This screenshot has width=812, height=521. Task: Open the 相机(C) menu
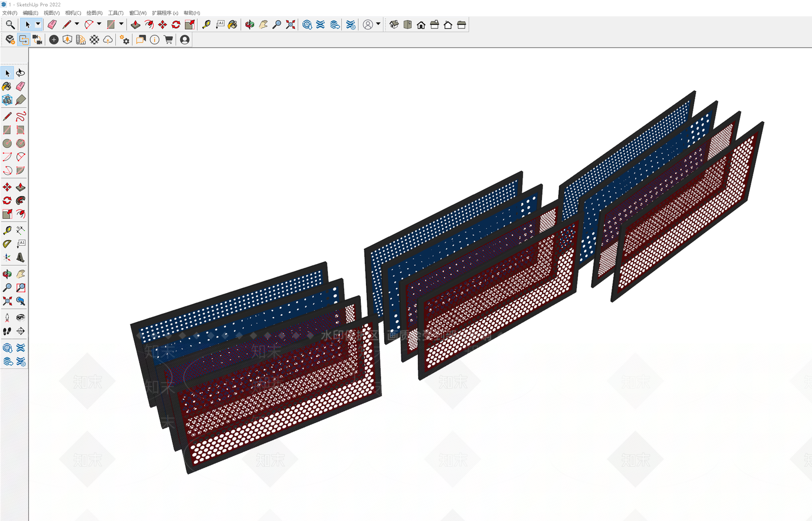73,13
